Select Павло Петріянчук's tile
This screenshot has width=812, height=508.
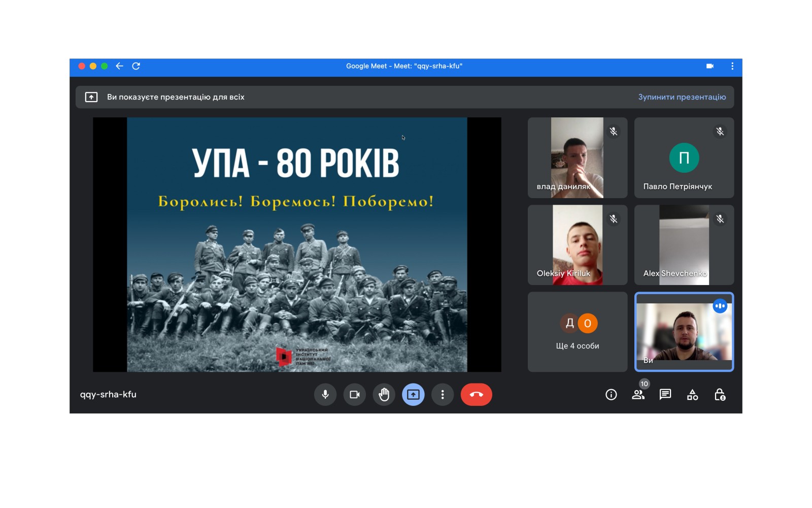684,157
